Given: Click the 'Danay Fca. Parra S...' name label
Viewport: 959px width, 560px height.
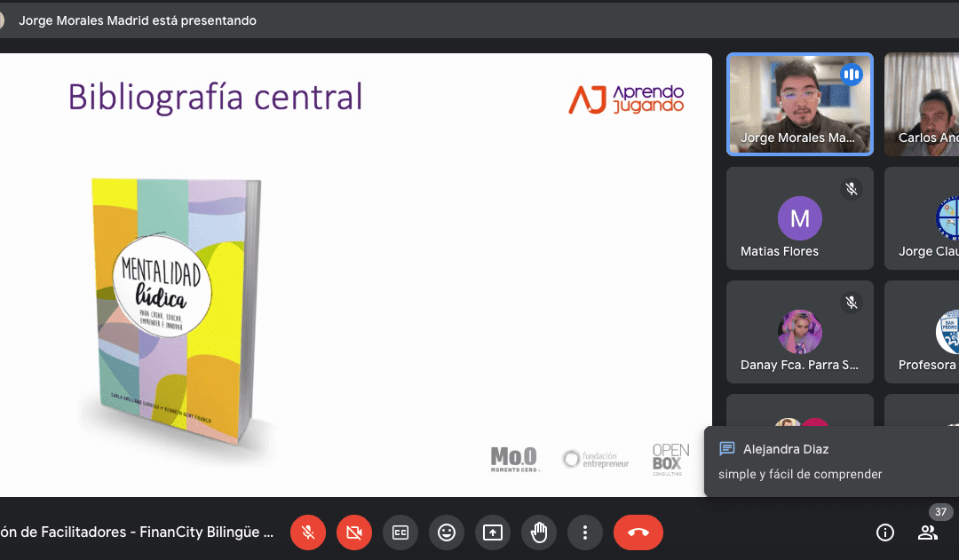Looking at the screenshot, I should (x=799, y=365).
